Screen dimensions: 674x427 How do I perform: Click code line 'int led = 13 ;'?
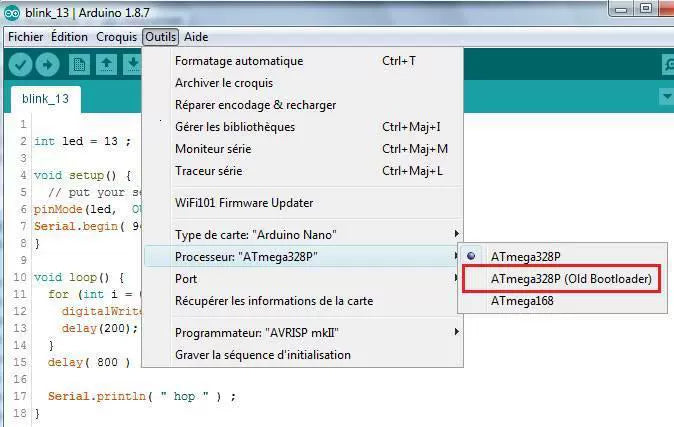tap(83, 141)
